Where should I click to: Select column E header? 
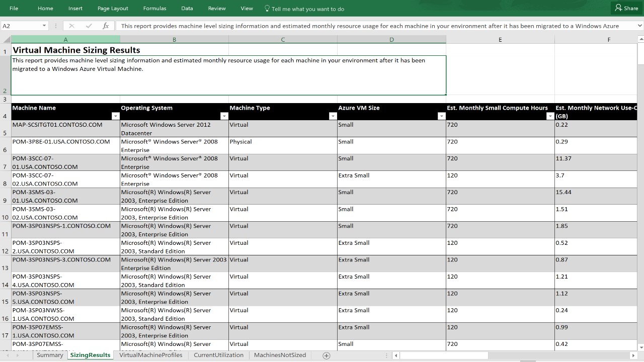[x=500, y=40]
